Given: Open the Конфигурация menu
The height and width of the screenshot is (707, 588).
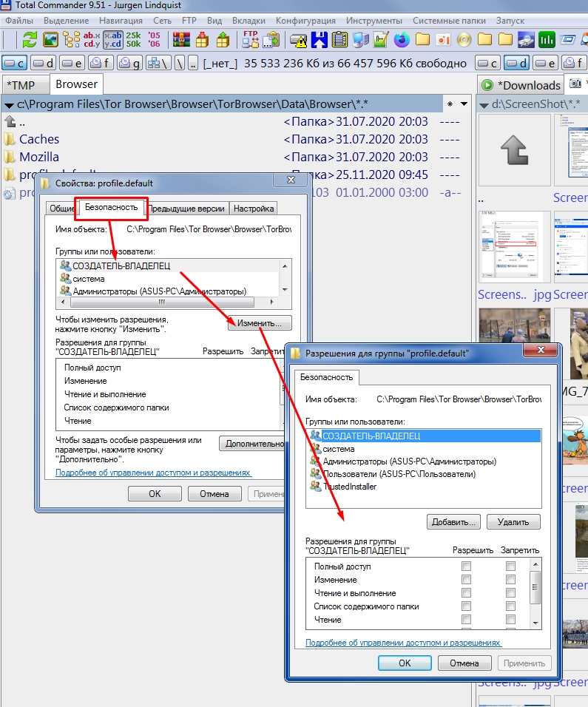Looking at the screenshot, I should click(x=305, y=21).
